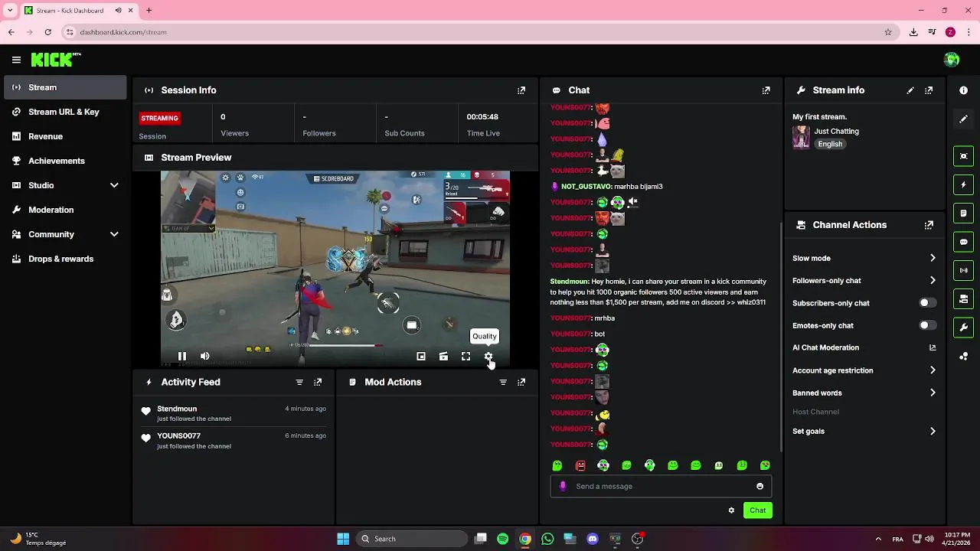This screenshot has height=551, width=980.
Task: Pop out the Chat panel
Action: (x=766, y=90)
